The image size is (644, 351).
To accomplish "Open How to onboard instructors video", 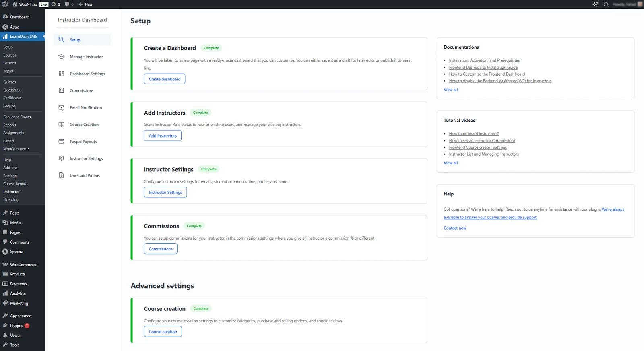I will coord(474,134).
